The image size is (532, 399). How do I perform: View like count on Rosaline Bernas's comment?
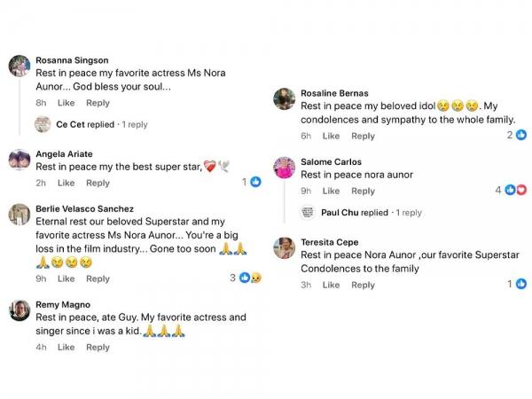tap(516, 135)
